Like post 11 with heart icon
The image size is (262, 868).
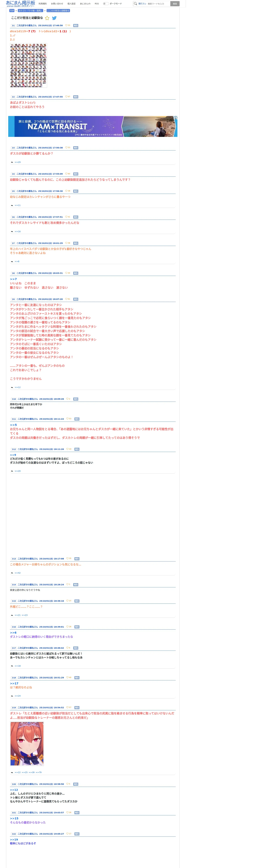point(67,419)
